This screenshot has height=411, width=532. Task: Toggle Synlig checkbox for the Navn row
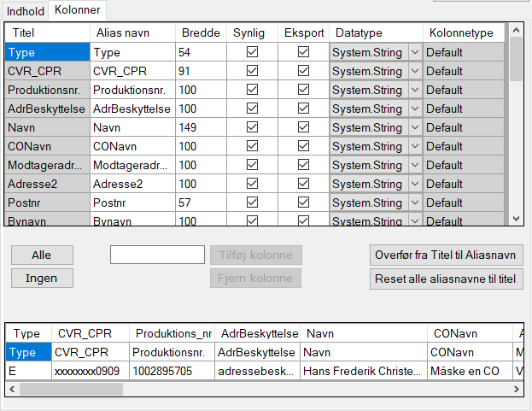[252, 127]
